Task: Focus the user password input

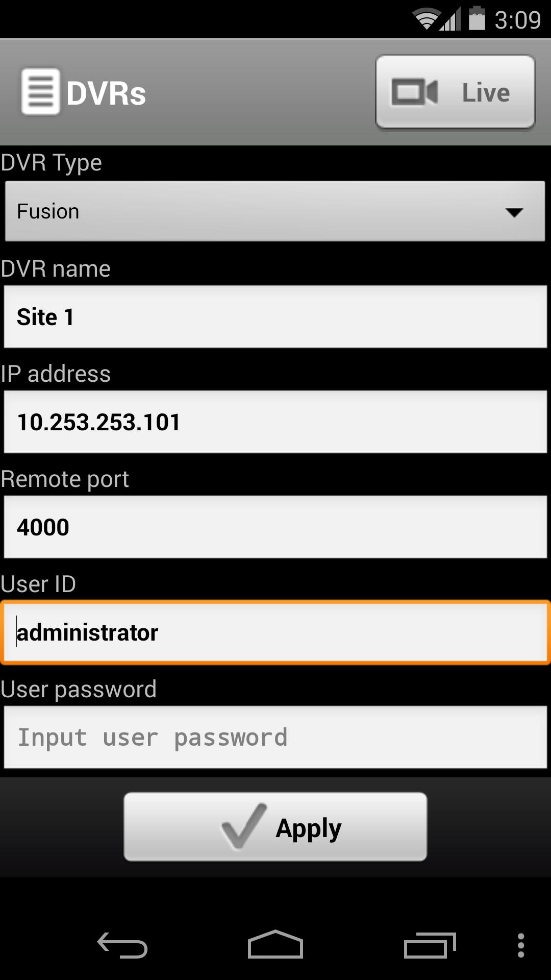Action: coord(275,738)
